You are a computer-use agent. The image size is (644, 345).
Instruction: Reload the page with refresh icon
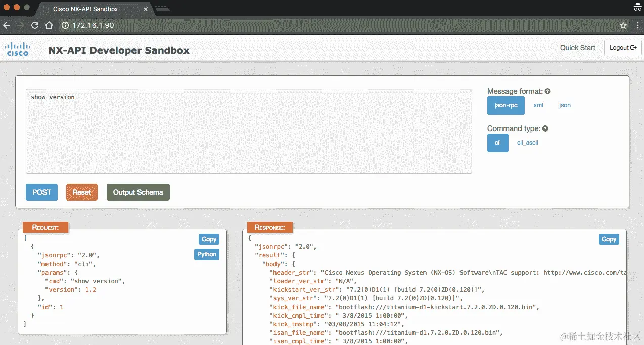click(35, 25)
